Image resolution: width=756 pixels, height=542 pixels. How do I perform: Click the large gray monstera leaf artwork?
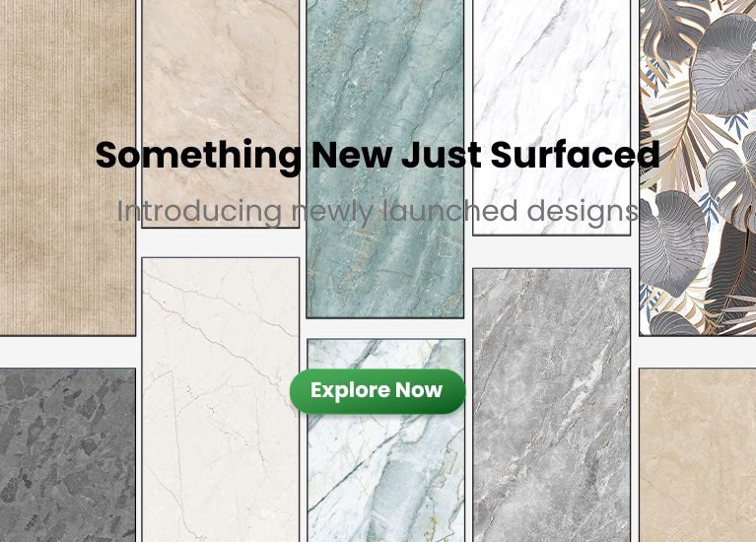click(725, 63)
